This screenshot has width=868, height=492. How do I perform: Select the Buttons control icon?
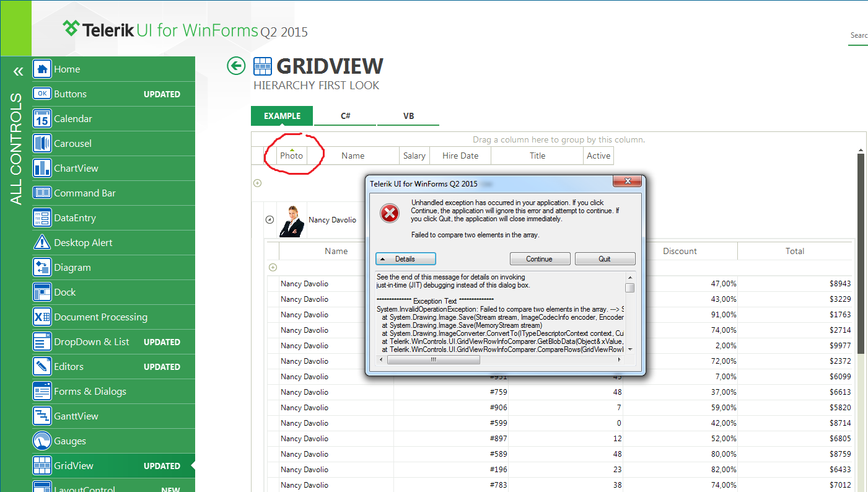tap(42, 94)
